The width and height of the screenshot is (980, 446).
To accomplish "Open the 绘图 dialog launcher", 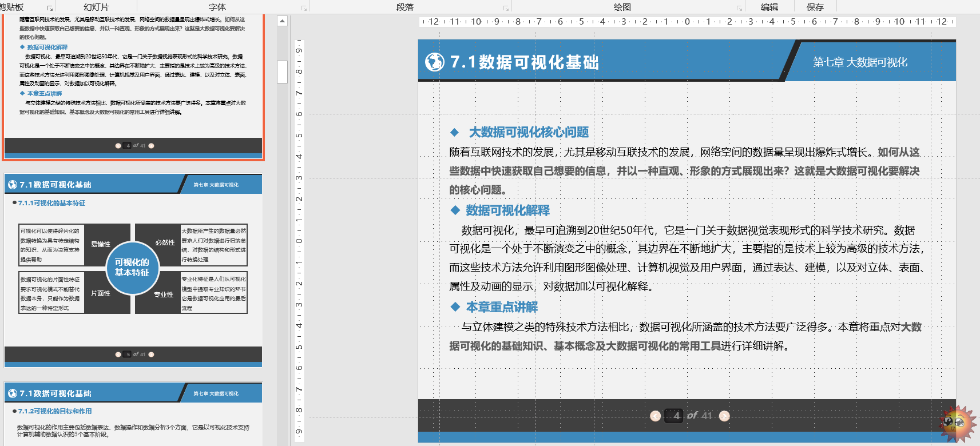I will coord(739,8).
